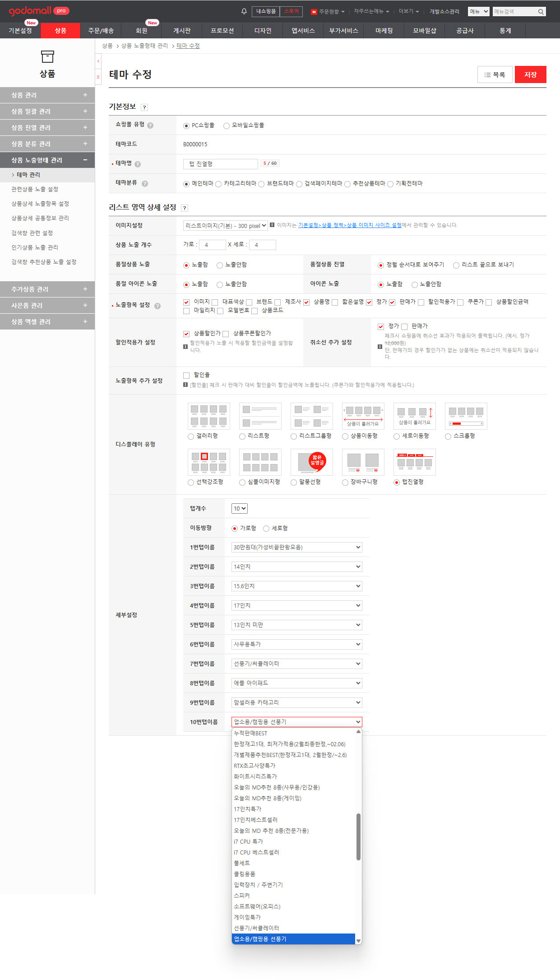
Task: Click the notification bell icon
Action: (x=244, y=11)
